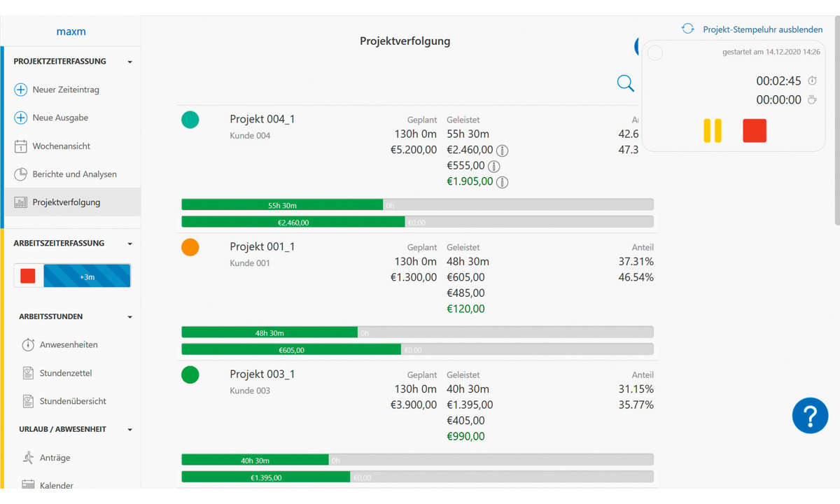Collapse the Urlaub / Abwesenheit section

point(130,430)
